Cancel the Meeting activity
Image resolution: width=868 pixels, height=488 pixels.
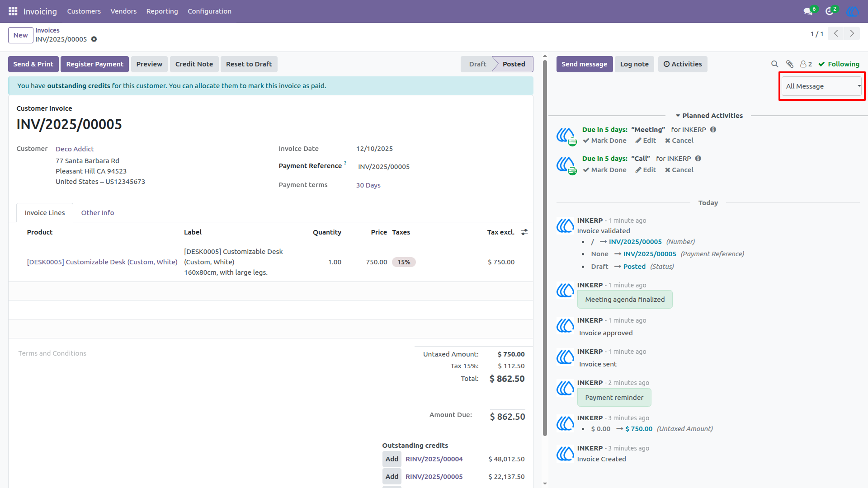pos(679,141)
